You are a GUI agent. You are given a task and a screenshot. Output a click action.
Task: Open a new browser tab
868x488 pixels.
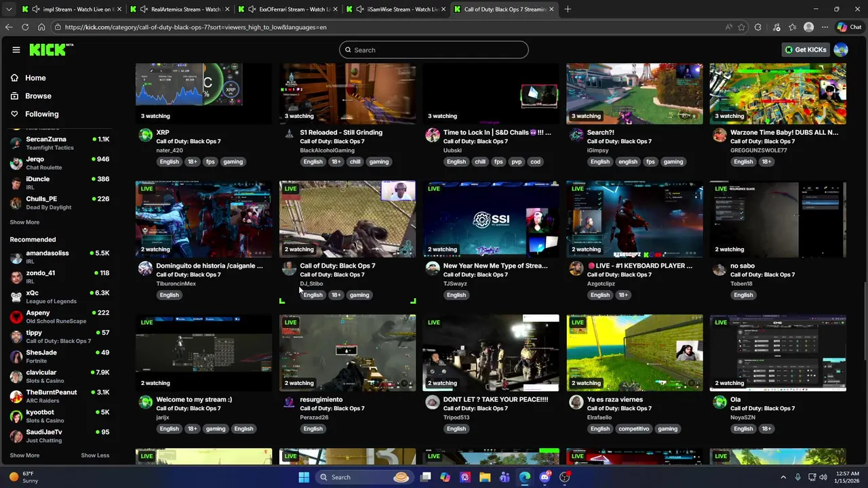(568, 9)
